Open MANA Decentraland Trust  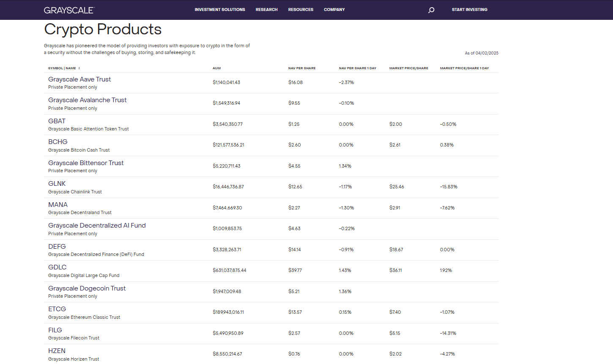click(x=58, y=205)
